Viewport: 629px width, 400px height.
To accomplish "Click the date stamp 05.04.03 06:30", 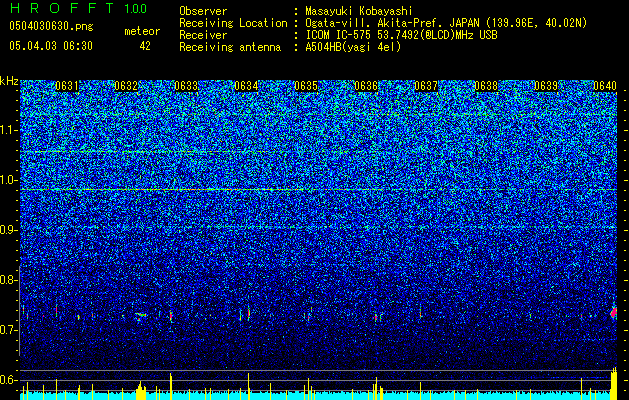I will point(51,46).
